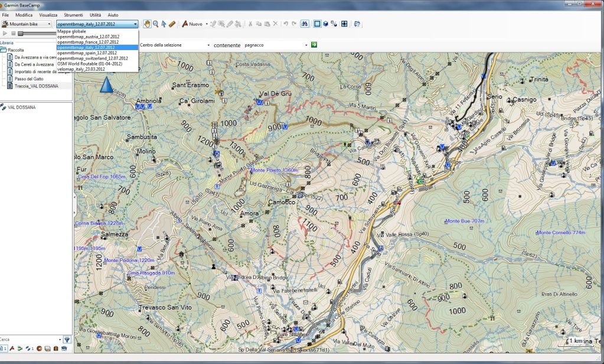Image resolution: width=604 pixels, height=364 pixels.
Task: Switch to 3D cube view
Action: point(325,24)
